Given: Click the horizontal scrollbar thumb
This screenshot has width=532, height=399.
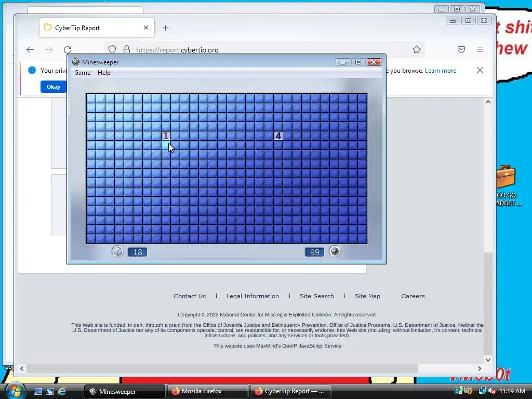Looking at the screenshot, I should click(x=222, y=368).
